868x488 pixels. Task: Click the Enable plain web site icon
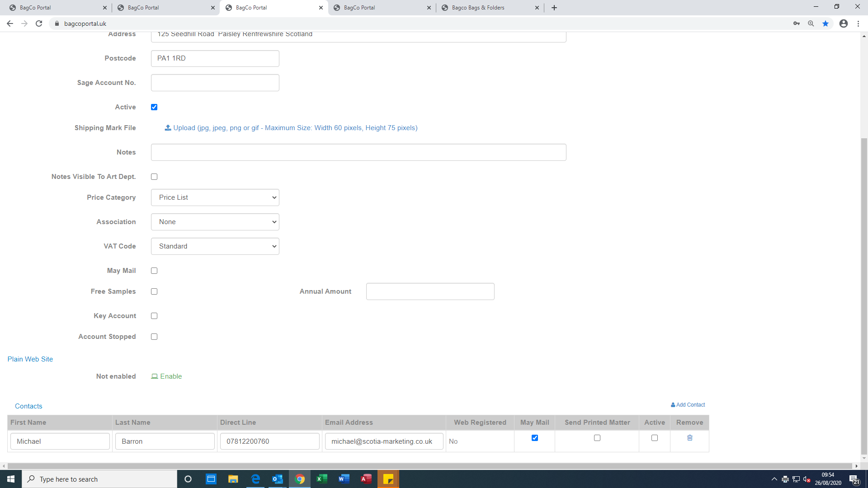tap(155, 376)
